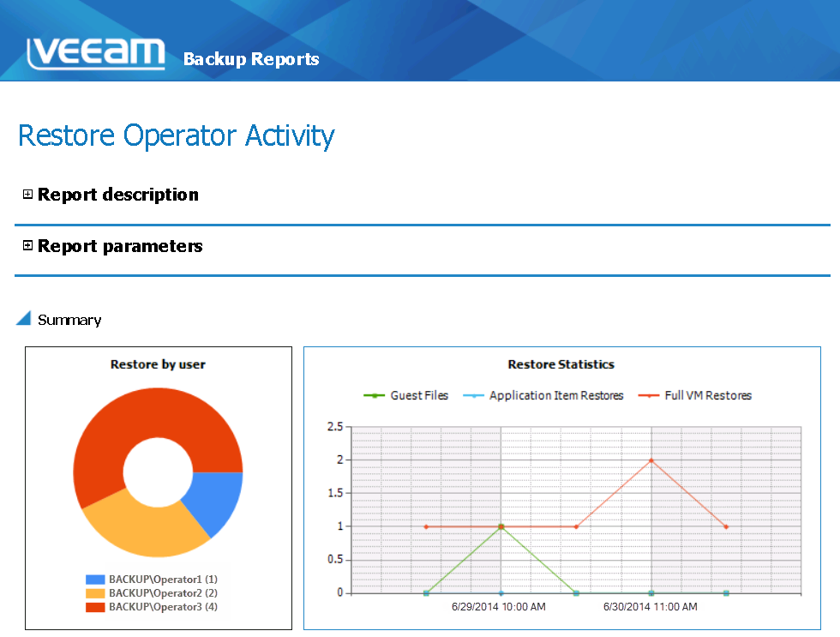This screenshot has height=637, width=840.
Task: Click the 0.5 y-axis value
Action: (x=335, y=559)
